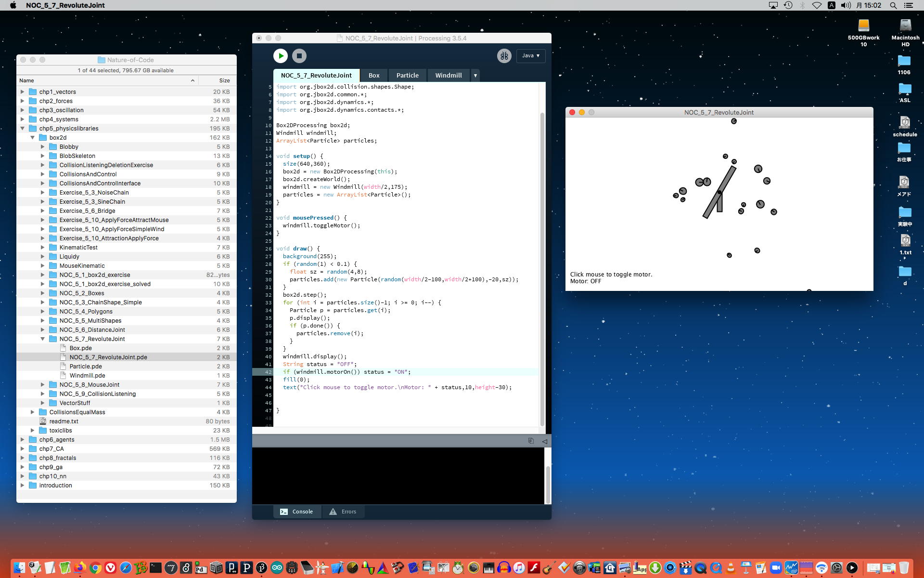Open the Box tab
The height and width of the screenshot is (578, 924).
click(x=374, y=76)
